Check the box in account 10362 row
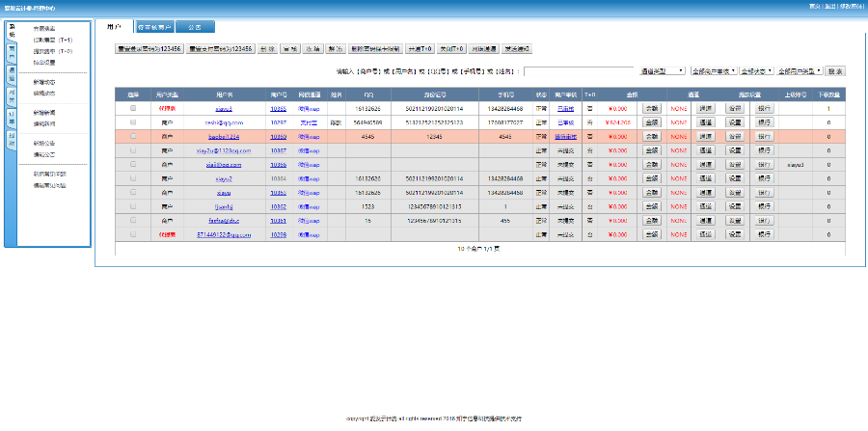 [133, 206]
